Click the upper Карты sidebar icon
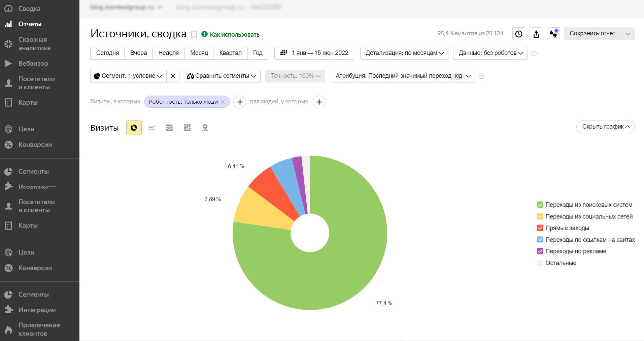Image resolution: width=644 pixels, height=341 pixels. (x=8, y=102)
